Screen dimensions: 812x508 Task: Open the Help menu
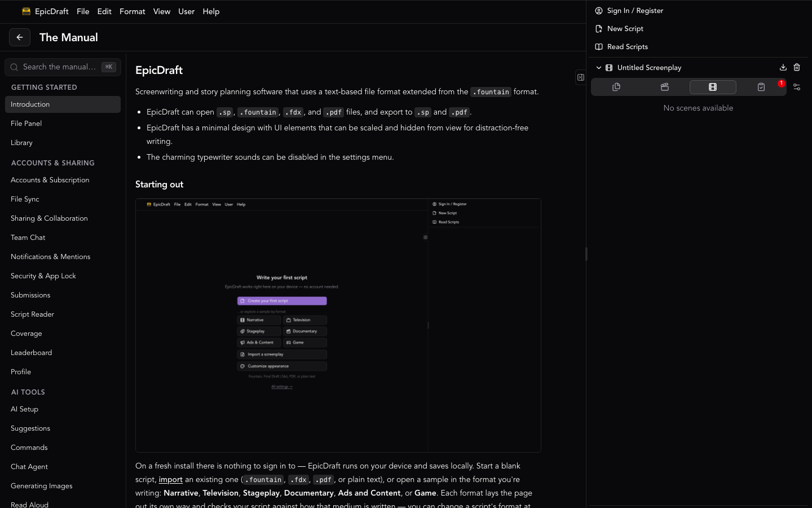(211, 11)
